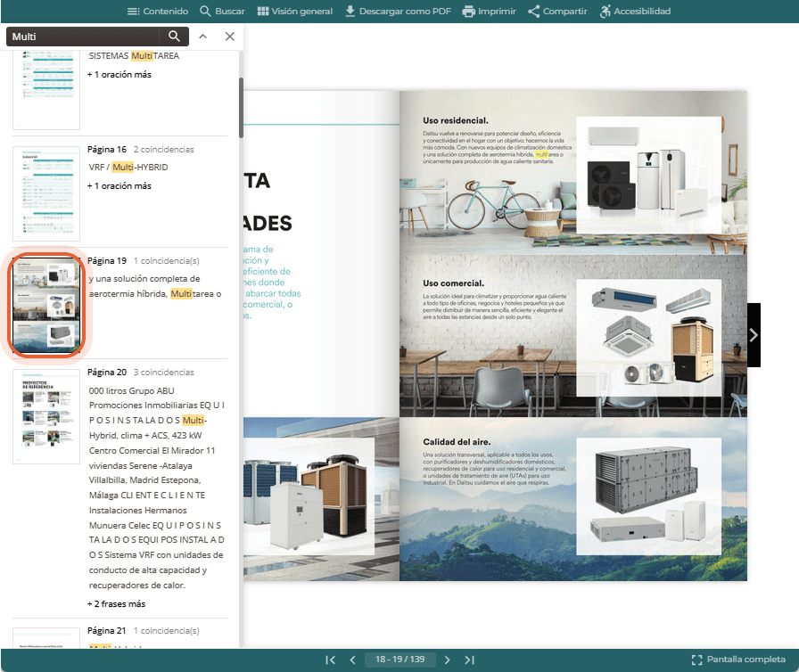799x672 pixels.
Task: Jump to the last page
Action: tap(469, 660)
